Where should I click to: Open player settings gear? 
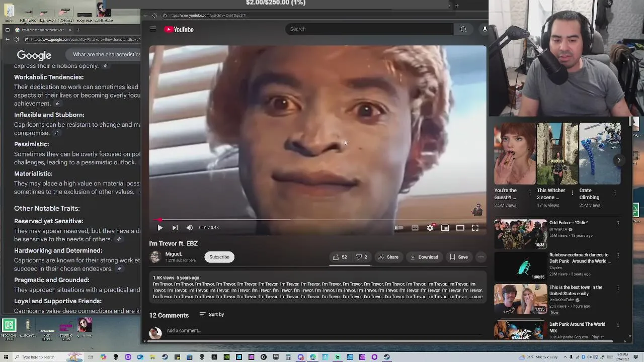430,228
